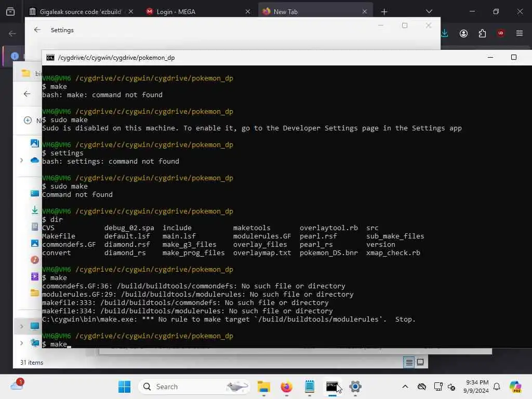Click 'xmap_check.rb' in the terminal listing

click(x=393, y=253)
